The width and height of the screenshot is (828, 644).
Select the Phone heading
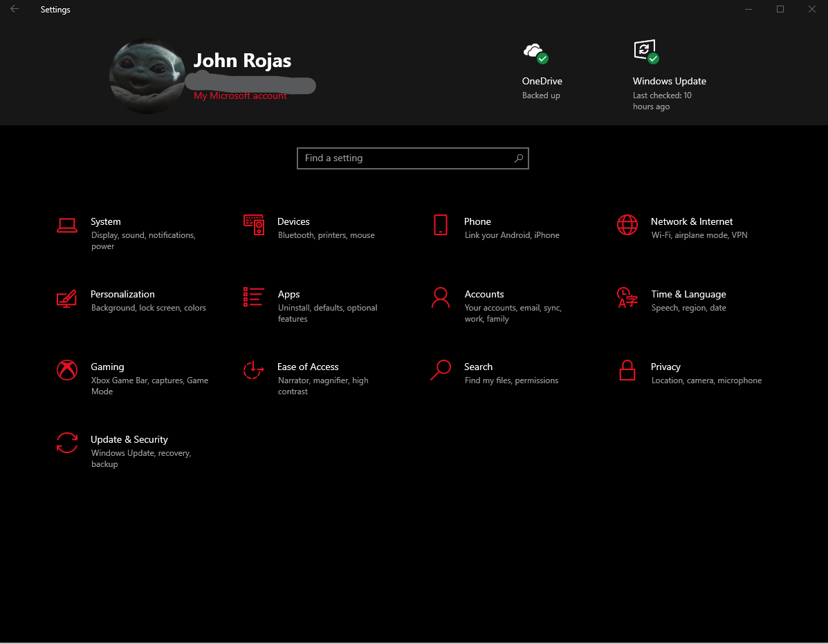click(x=477, y=222)
